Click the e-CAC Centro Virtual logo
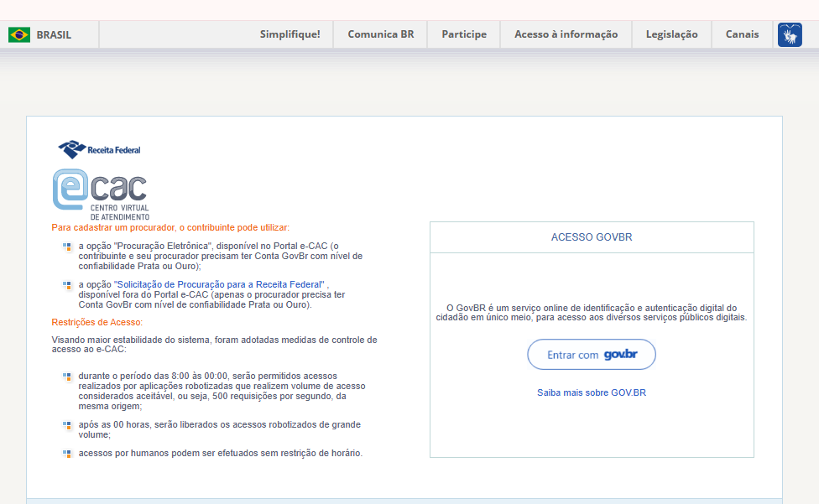 (x=101, y=195)
